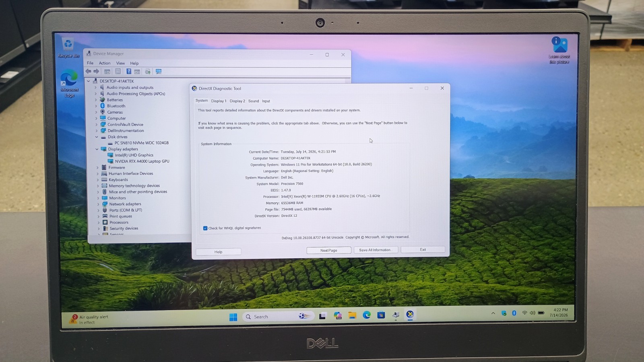Select NVIDIA RTX A4000 Laptop GPU
The image size is (644, 362).
click(142, 161)
